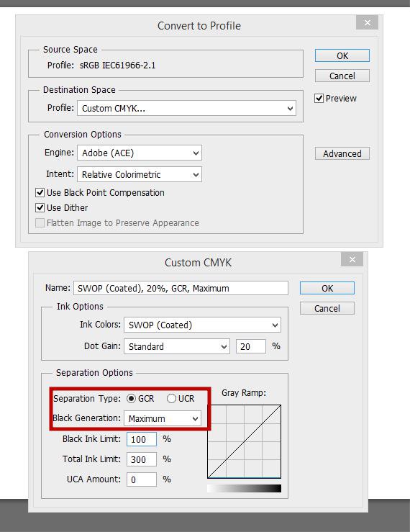This screenshot has height=532, width=410.
Task: Open the Engine dropdown
Action: point(140,153)
